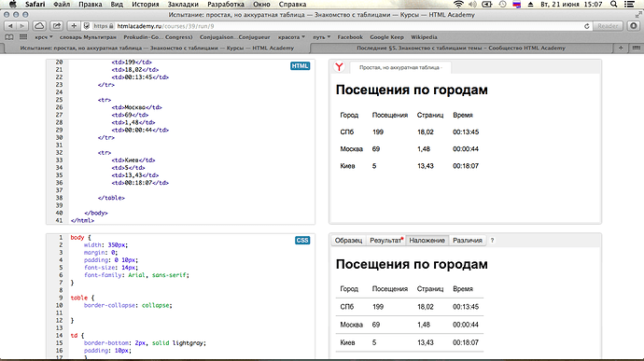Open the volume control in menu bar
This screenshot has height=361, width=644.
pyautogui.click(x=472, y=4)
